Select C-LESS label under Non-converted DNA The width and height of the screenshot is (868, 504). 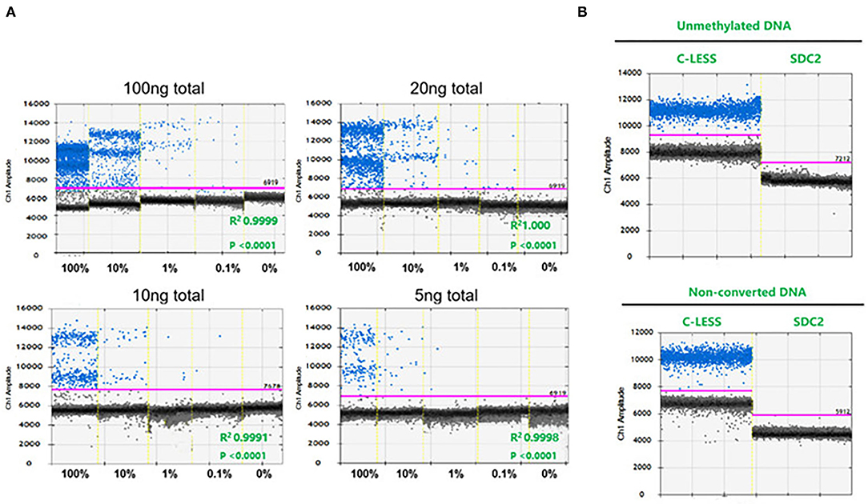click(701, 322)
